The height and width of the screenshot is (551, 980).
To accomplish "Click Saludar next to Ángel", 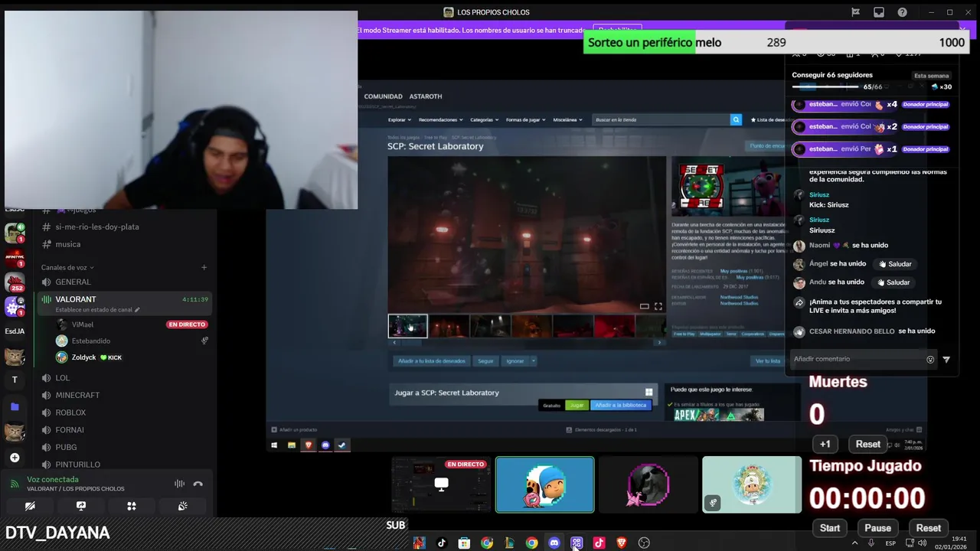I will point(895,264).
